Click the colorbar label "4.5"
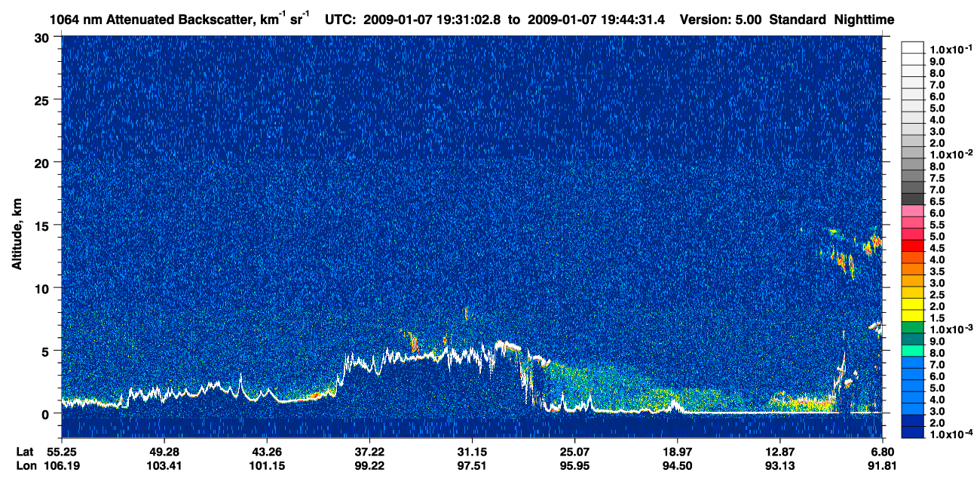 [938, 248]
